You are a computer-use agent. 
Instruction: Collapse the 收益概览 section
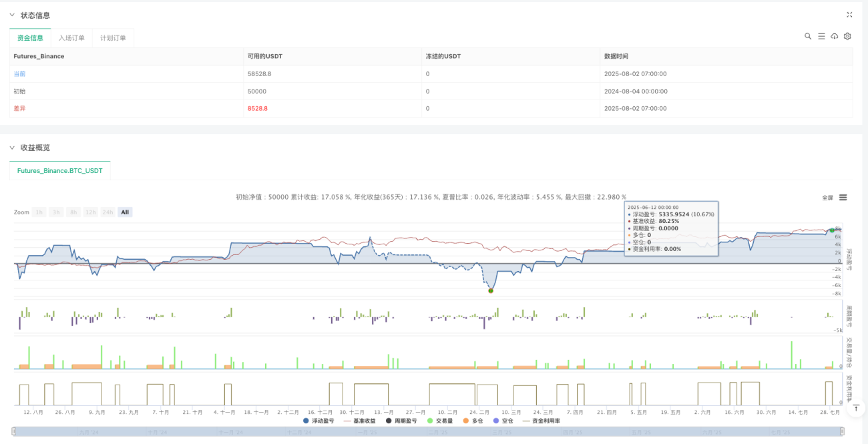click(12, 147)
